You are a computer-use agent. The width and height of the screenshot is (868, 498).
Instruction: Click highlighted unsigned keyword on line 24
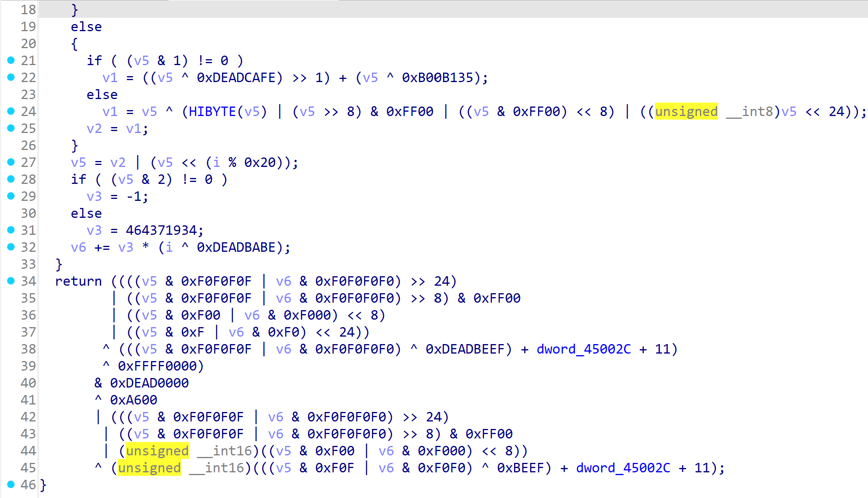click(x=686, y=112)
